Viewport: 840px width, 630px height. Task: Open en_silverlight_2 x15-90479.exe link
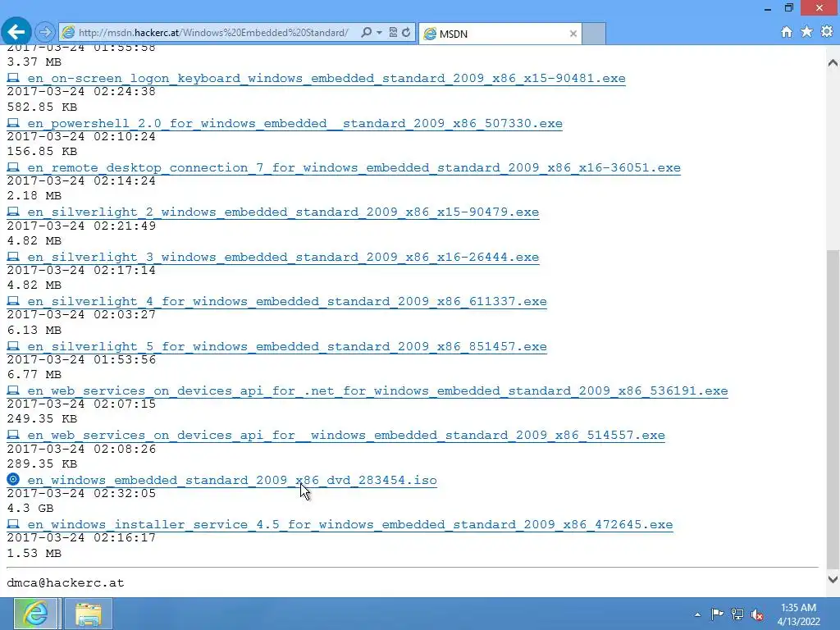pos(283,212)
